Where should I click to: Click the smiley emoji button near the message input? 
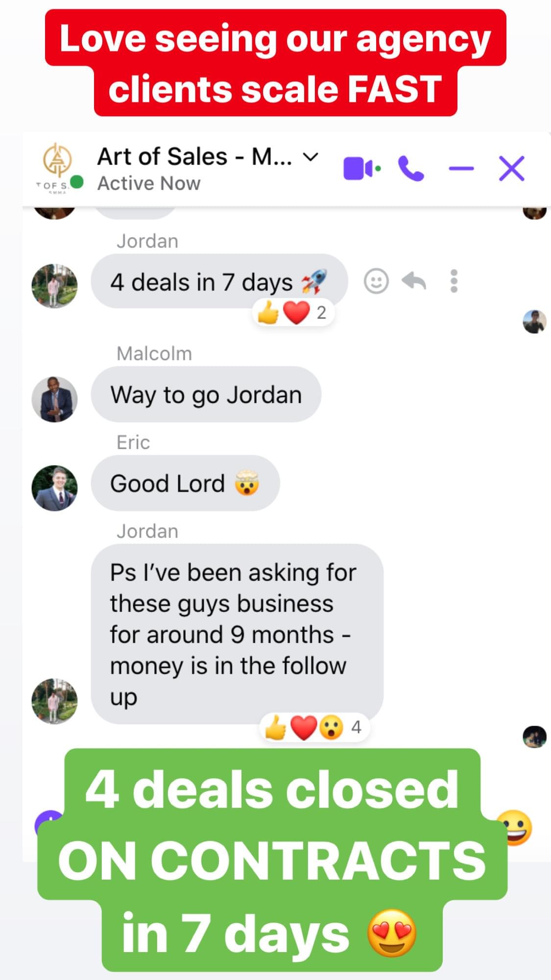coord(514,828)
